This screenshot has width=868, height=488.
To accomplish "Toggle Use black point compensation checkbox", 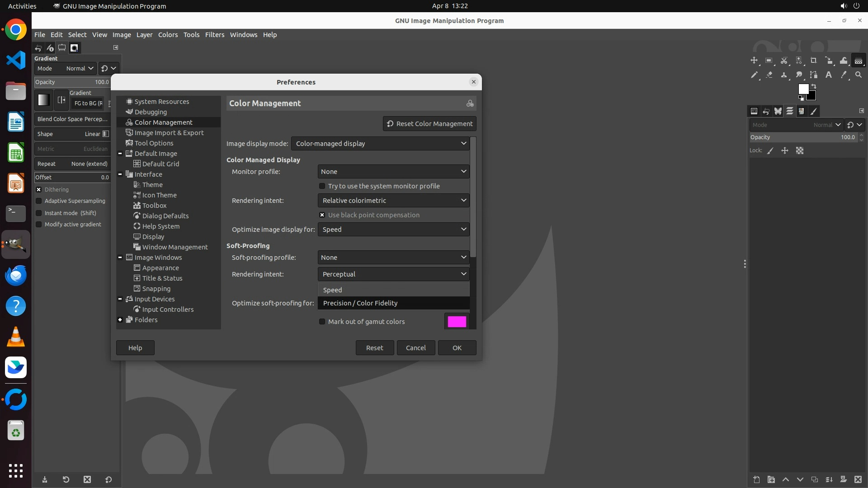I will 322,215.
